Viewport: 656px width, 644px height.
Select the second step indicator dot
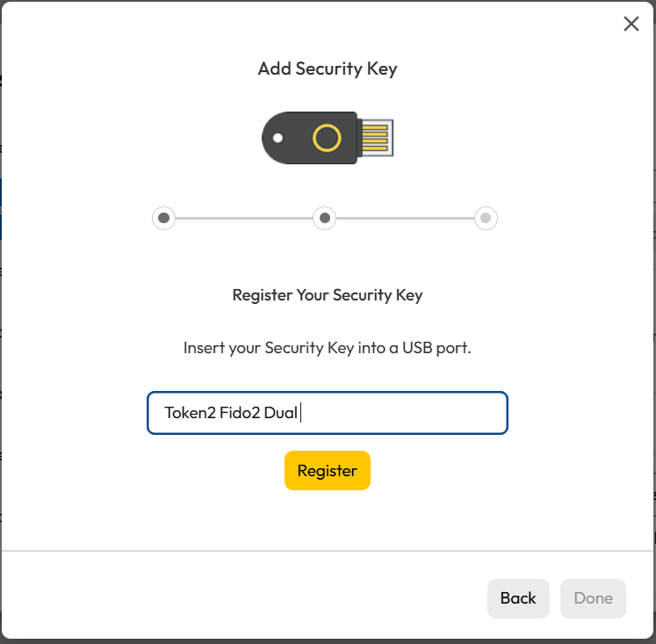[x=325, y=218]
